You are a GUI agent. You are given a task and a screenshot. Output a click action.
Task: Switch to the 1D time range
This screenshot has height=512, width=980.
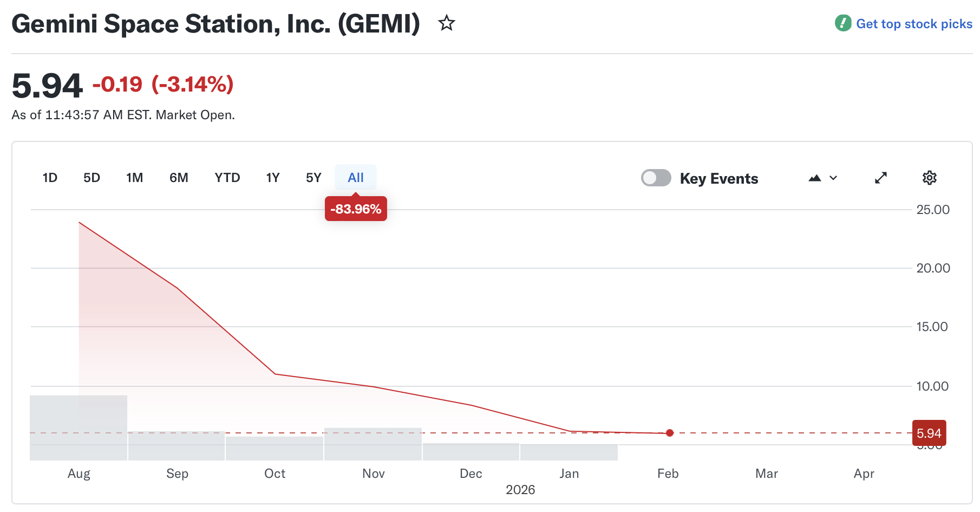click(50, 177)
